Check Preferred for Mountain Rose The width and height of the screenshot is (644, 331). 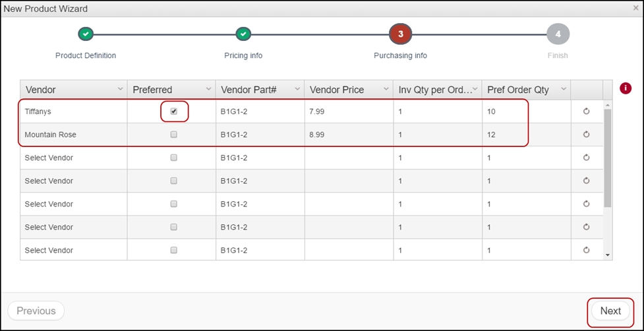[174, 135]
